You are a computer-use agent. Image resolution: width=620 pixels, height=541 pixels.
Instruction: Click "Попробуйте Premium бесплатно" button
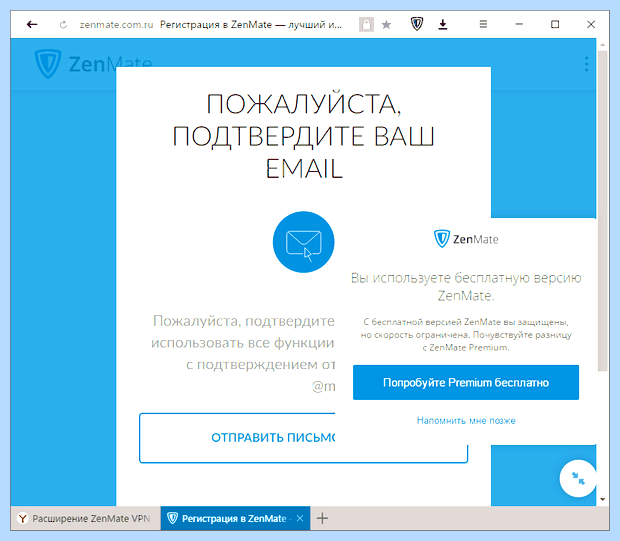pyautogui.click(x=466, y=382)
